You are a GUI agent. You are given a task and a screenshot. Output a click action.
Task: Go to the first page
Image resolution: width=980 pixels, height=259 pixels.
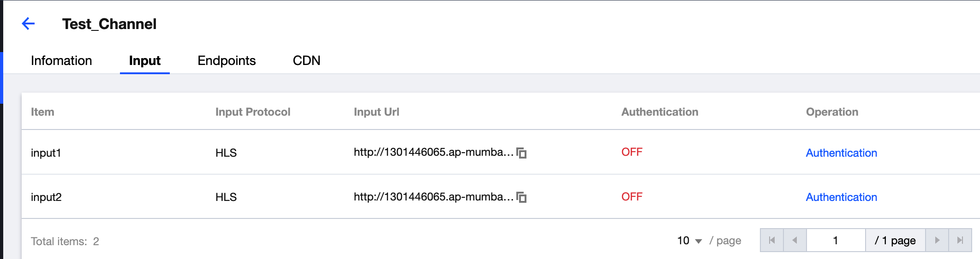click(x=772, y=240)
